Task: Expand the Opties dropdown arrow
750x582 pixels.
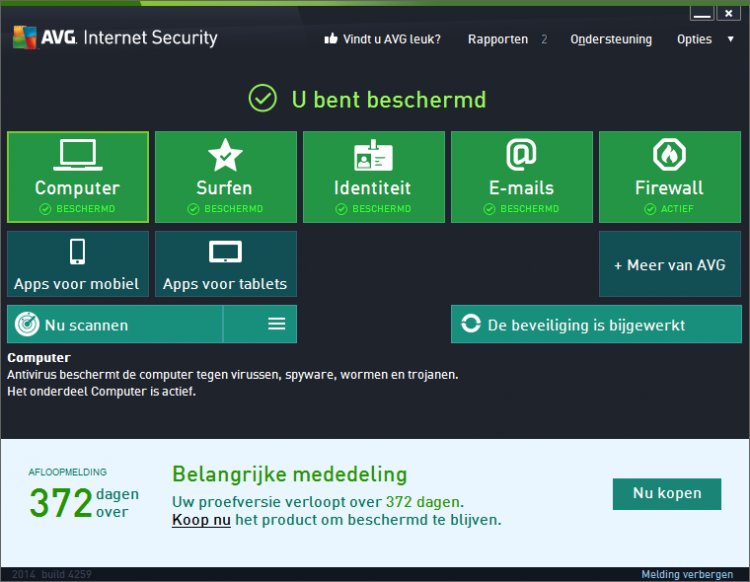Action: click(x=730, y=39)
